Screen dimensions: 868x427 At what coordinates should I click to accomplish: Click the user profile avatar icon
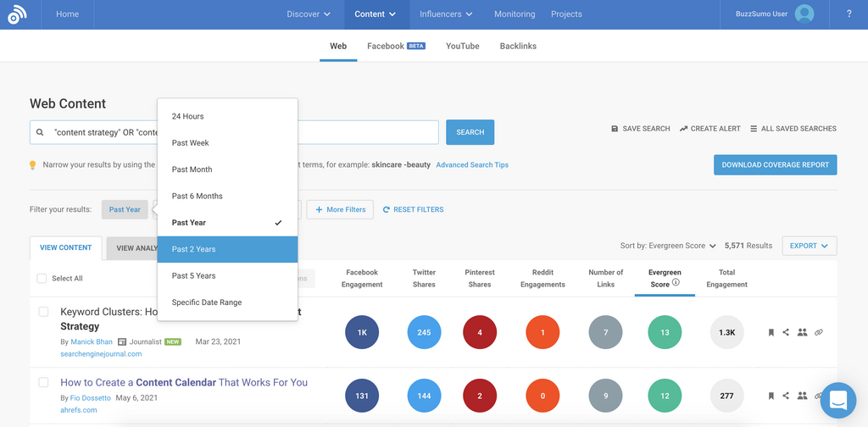tap(804, 14)
